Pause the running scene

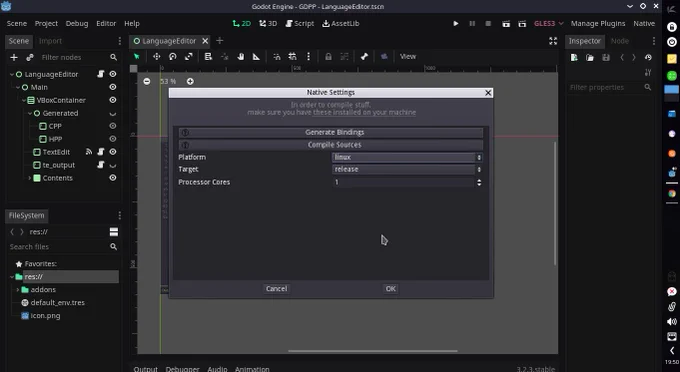[x=472, y=23]
